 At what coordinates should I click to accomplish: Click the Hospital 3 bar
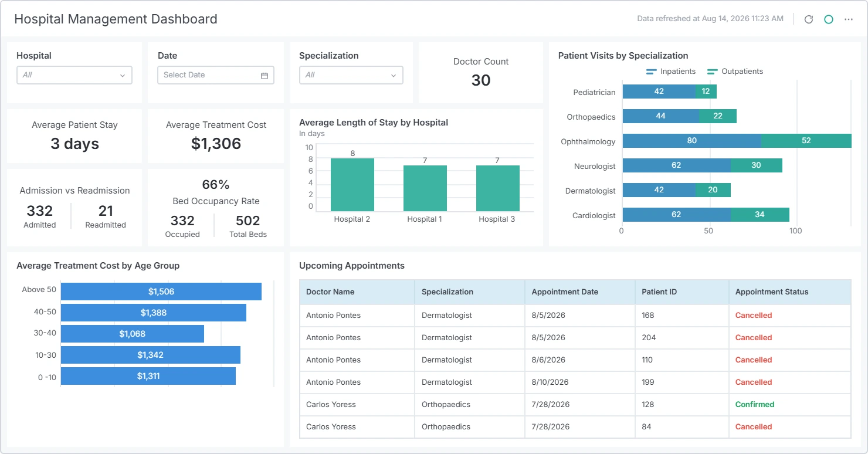tap(498, 188)
